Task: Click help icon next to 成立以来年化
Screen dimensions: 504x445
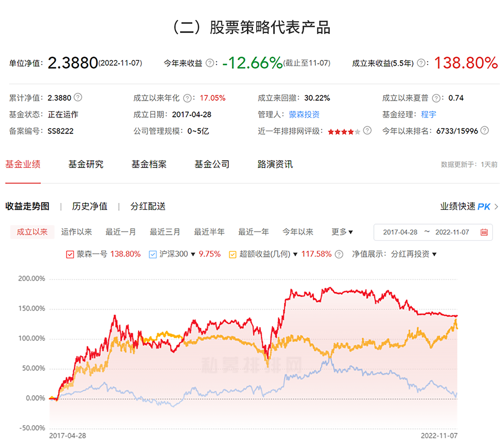Action: (187, 98)
